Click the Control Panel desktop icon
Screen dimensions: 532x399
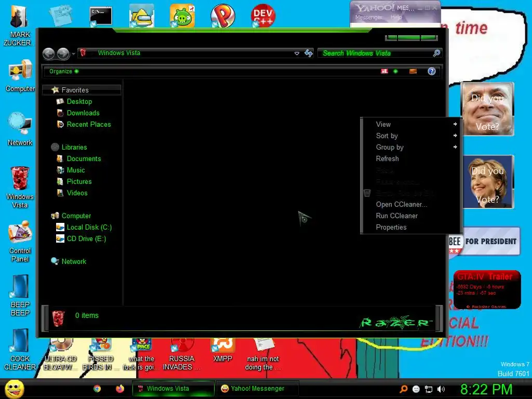click(x=20, y=242)
